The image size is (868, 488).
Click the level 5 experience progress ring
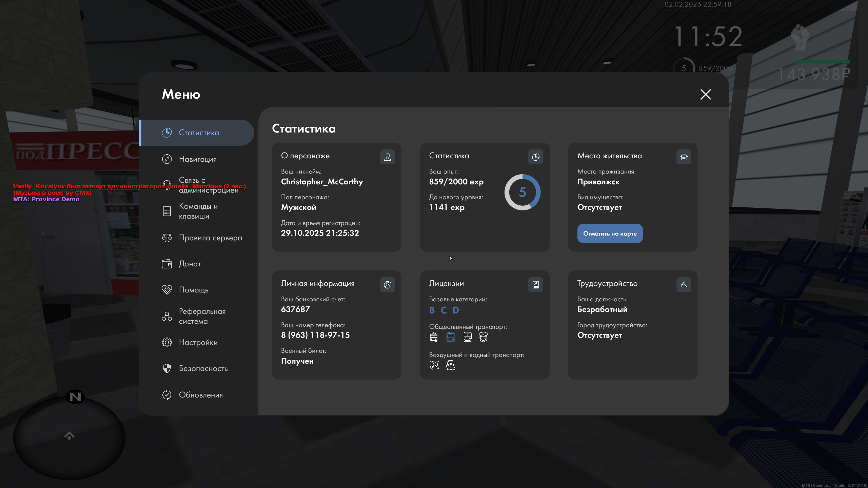pos(522,192)
